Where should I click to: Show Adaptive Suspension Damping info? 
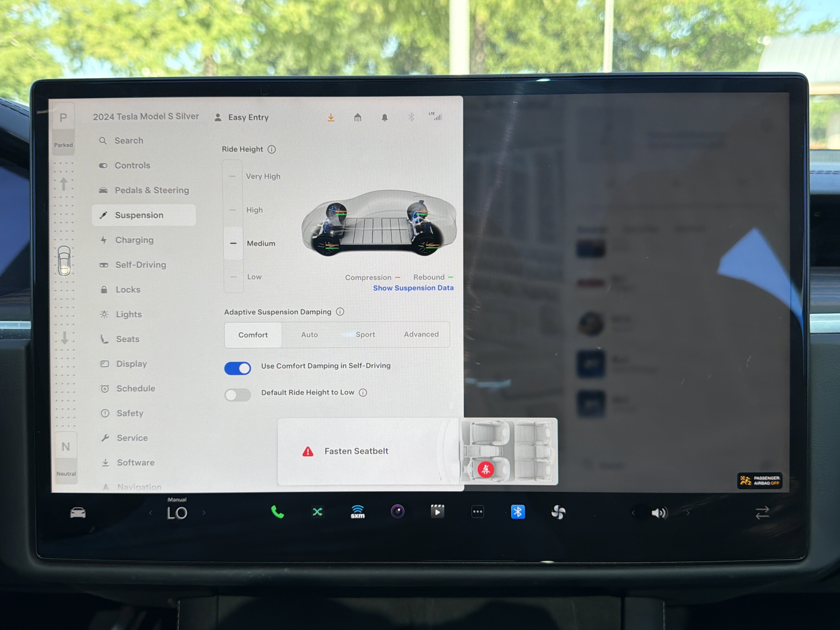pyautogui.click(x=340, y=312)
